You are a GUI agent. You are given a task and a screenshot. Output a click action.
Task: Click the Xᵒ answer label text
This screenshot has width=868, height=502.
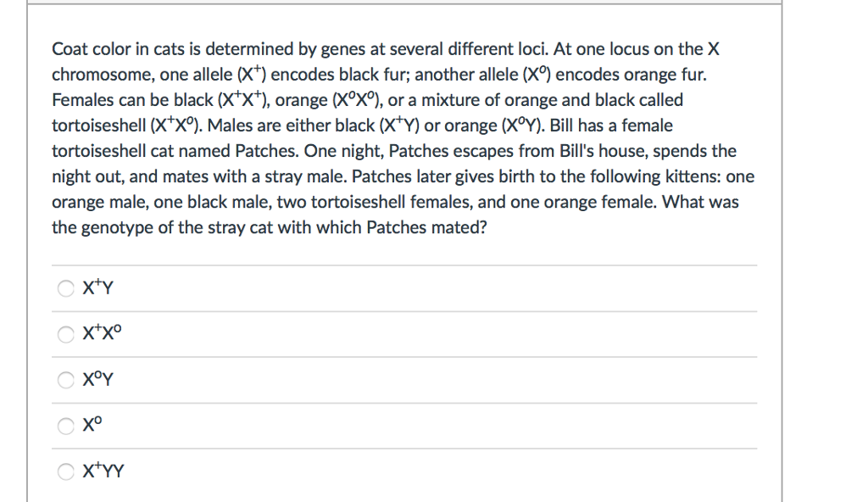92,426
